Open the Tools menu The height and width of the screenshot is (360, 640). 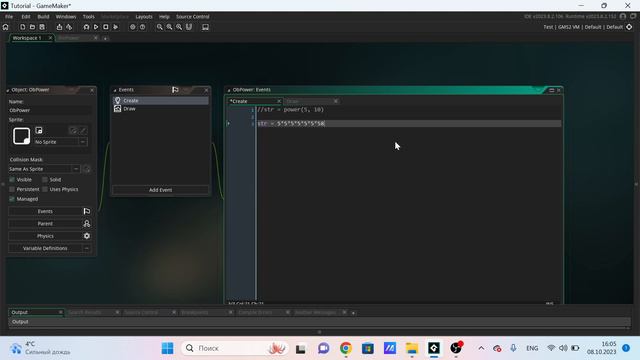pos(89,17)
